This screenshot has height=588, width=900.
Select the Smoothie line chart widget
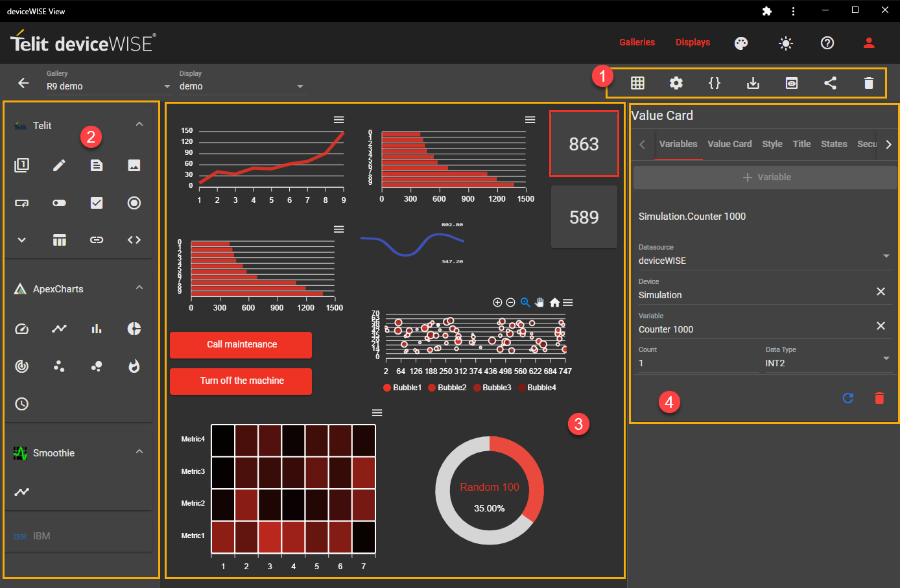[21, 492]
